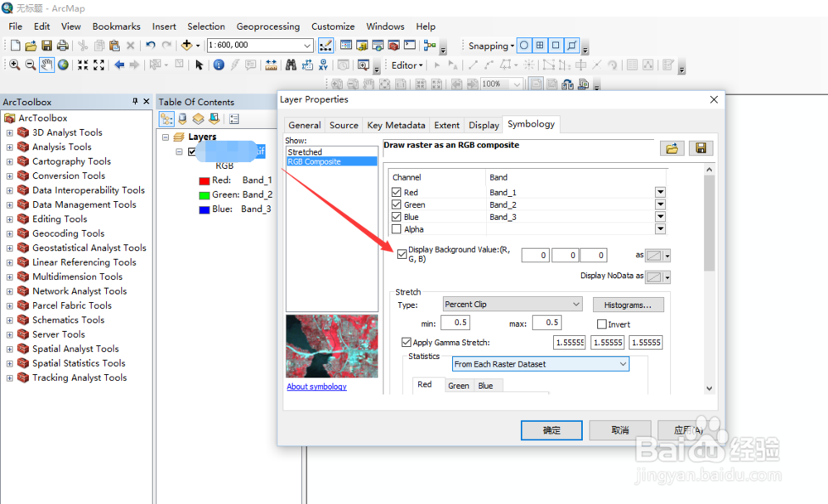Open the Alpha channel band dropdown
The image size is (828, 504).
click(x=660, y=229)
